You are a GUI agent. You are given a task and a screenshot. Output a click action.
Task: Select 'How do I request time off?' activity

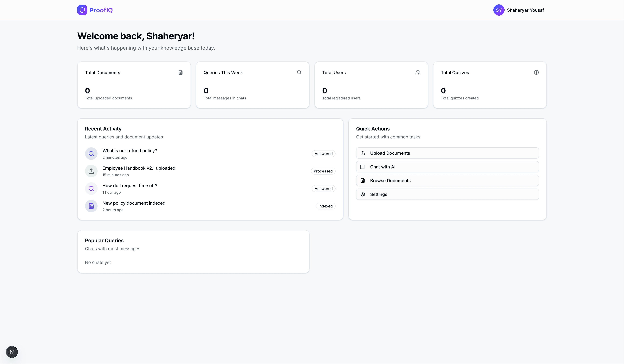coord(130,186)
